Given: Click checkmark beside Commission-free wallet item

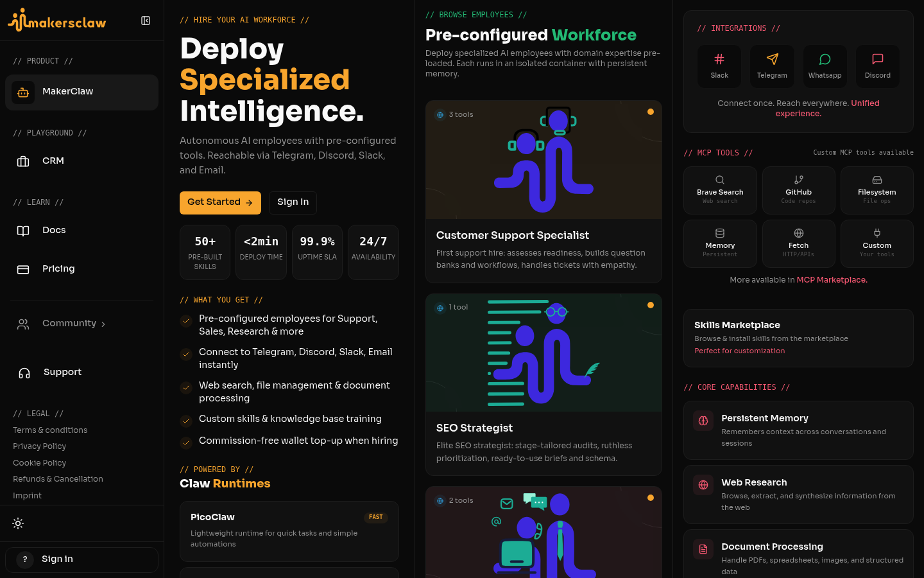Looking at the screenshot, I should [x=186, y=442].
